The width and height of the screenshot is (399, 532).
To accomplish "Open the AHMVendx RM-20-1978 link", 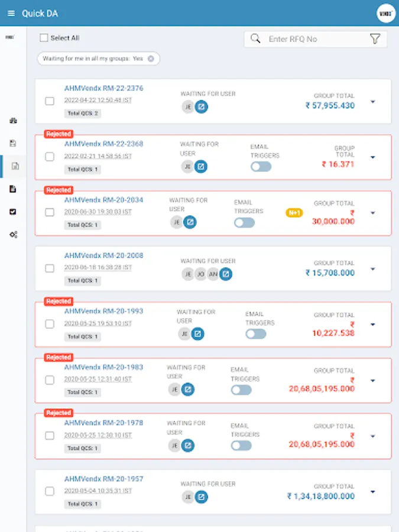I will 103,423.
